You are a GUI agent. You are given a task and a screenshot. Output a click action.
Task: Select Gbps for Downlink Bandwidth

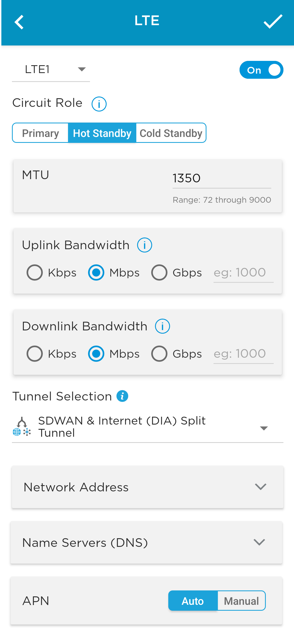[x=159, y=354]
